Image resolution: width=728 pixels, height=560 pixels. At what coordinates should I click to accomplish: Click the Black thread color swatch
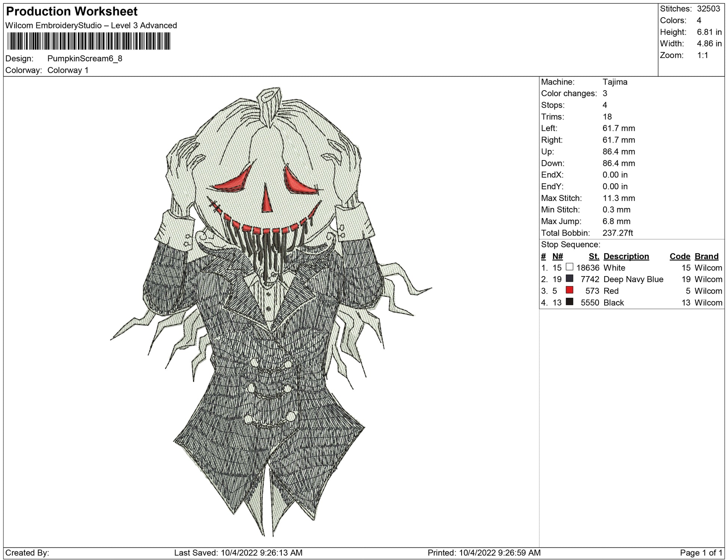(x=569, y=302)
